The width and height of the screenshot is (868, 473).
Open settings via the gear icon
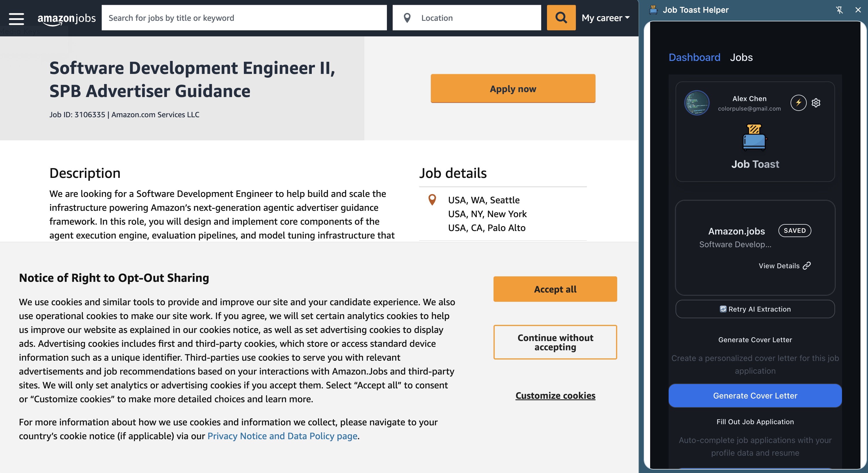point(816,103)
